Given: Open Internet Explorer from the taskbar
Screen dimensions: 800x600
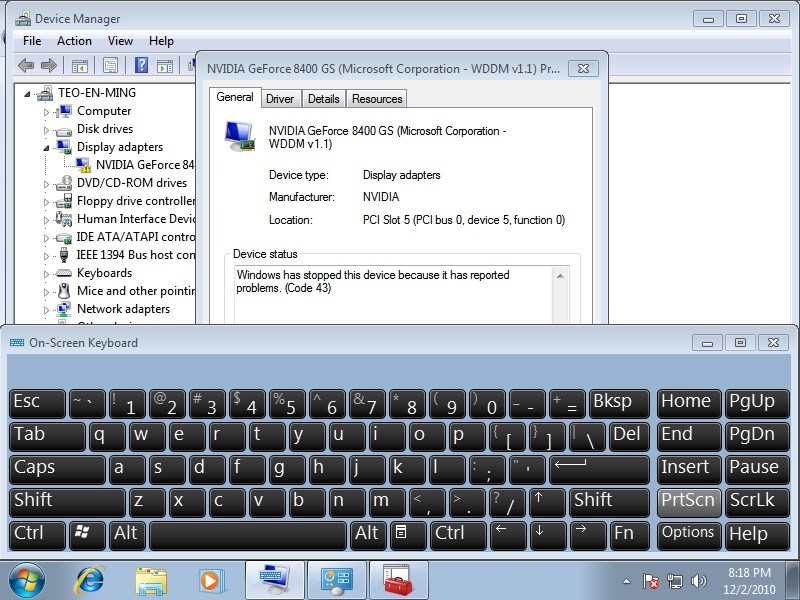Looking at the screenshot, I should tap(92, 580).
